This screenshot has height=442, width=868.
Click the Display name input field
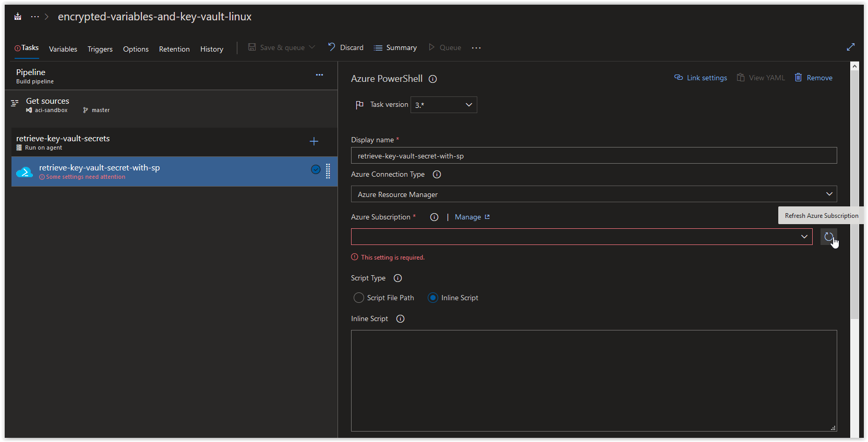click(x=594, y=155)
